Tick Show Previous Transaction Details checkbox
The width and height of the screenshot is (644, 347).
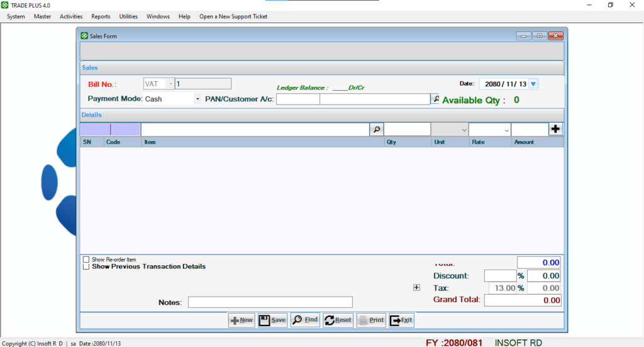pos(86,266)
